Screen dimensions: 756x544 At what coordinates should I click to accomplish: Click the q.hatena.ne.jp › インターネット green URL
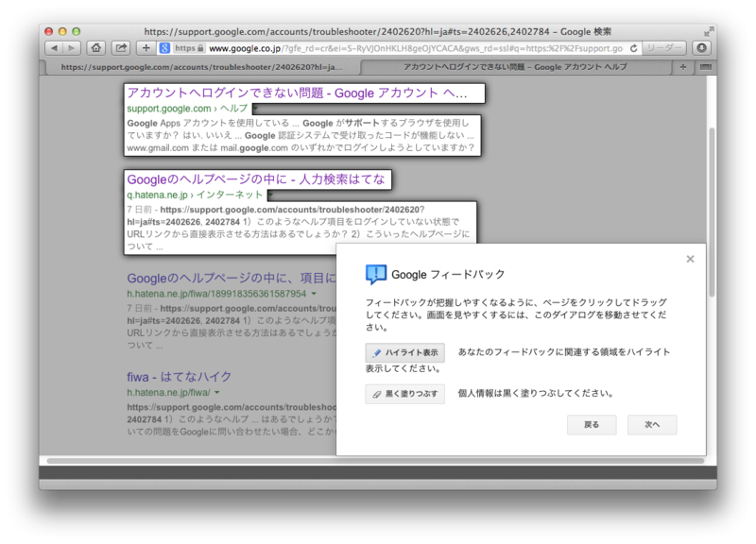[x=195, y=195]
